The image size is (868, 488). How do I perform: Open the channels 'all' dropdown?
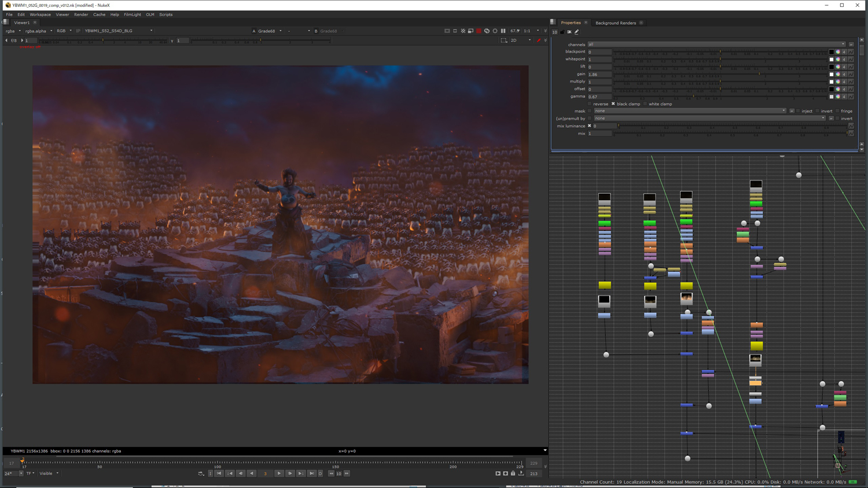pyautogui.click(x=717, y=45)
